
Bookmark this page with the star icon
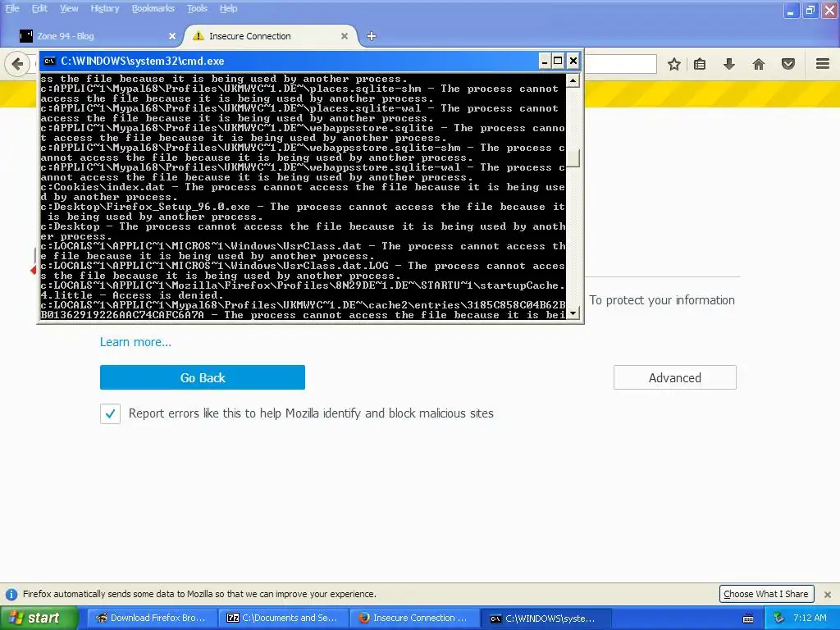tap(674, 64)
